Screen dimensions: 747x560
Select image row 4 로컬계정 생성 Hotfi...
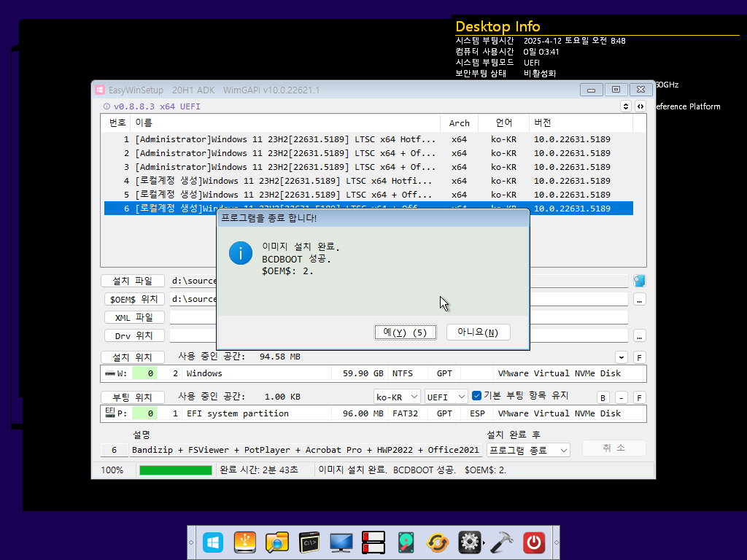tap(368, 181)
